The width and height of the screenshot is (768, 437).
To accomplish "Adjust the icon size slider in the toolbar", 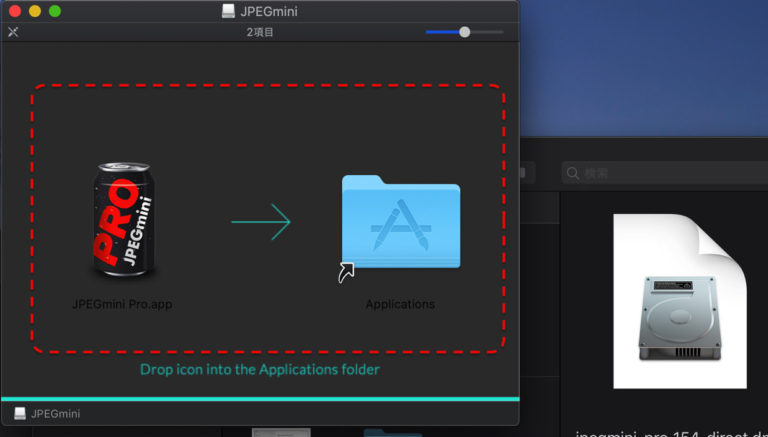I will pos(464,32).
